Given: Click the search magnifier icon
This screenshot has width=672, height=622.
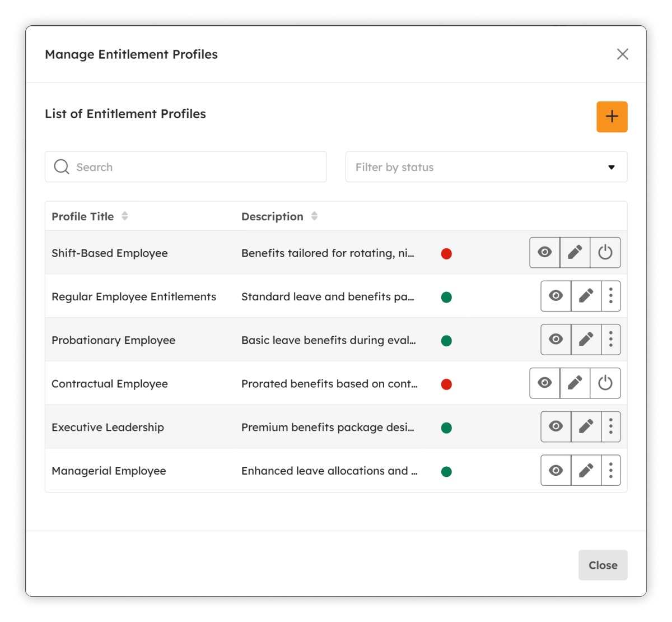Looking at the screenshot, I should [62, 167].
